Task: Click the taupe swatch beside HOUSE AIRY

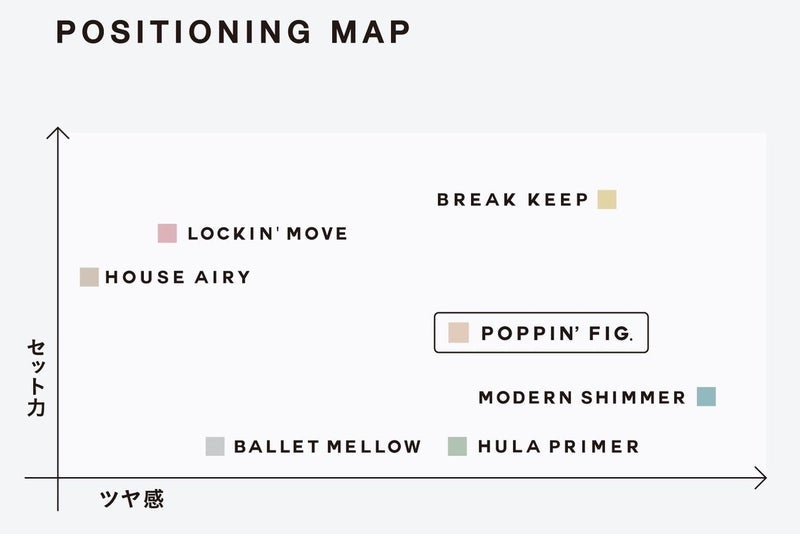Action: pyautogui.click(x=89, y=277)
